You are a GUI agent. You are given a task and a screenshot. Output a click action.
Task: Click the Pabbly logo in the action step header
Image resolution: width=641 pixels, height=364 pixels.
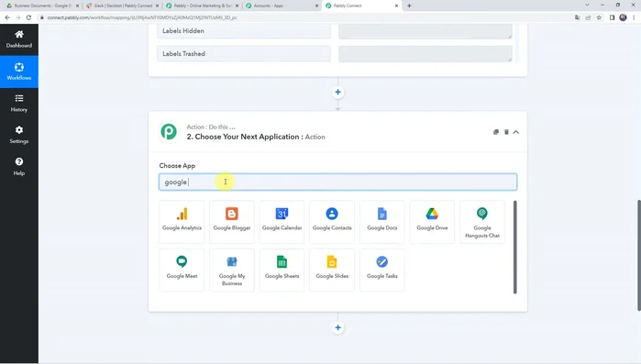pos(169,131)
